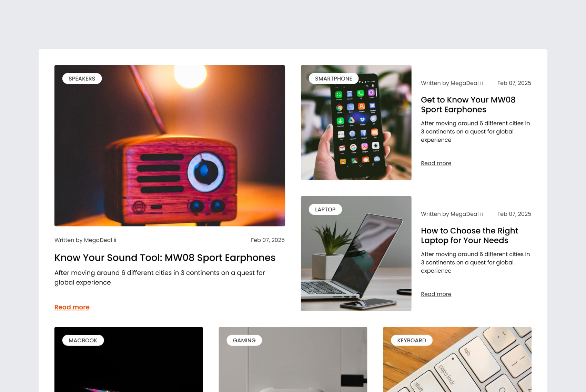Click the gaming article thumbnail
Screen dimensions: 586x392
293,360
